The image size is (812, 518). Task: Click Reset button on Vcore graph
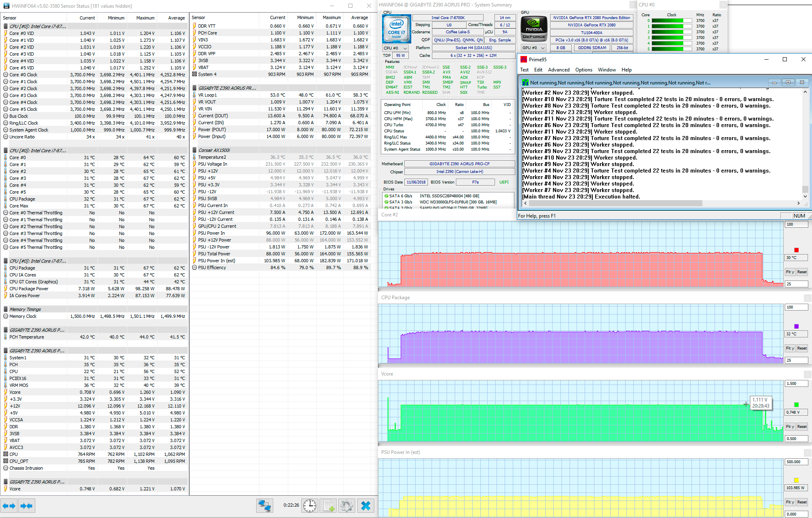pos(802,427)
